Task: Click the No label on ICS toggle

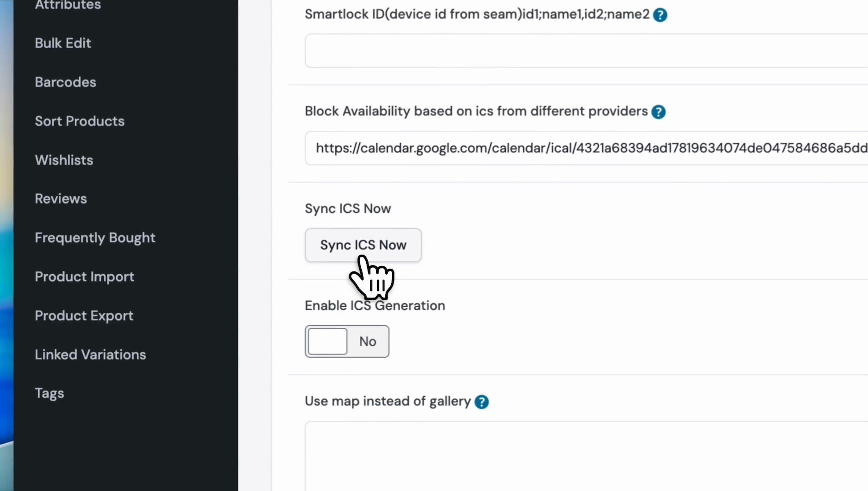Action: pos(368,341)
